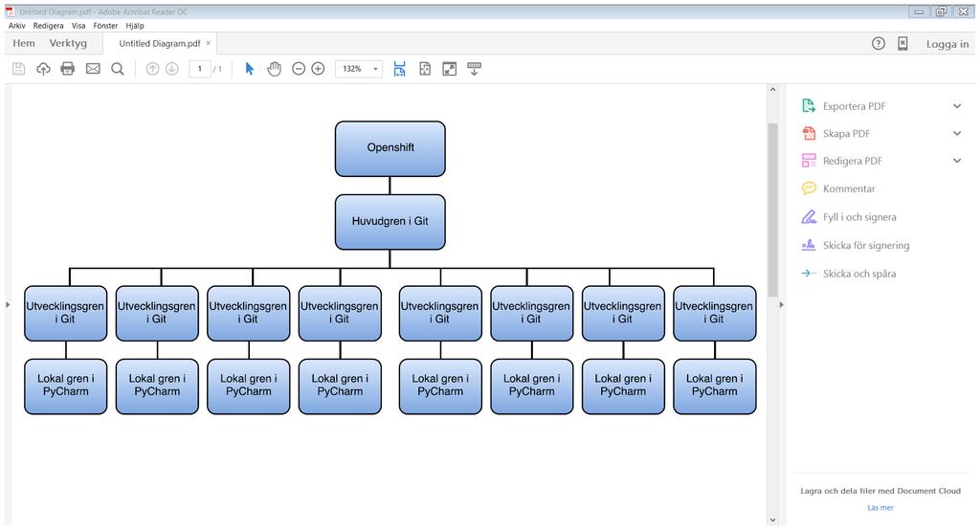Click the vertical scrollbar thumb
This screenshot has width=980, height=530.
(x=772, y=210)
